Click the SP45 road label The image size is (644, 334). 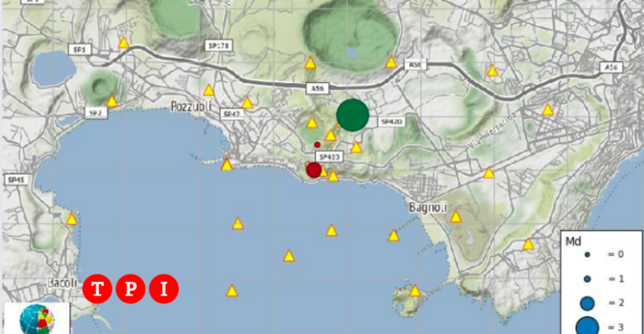[x=18, y=180]
